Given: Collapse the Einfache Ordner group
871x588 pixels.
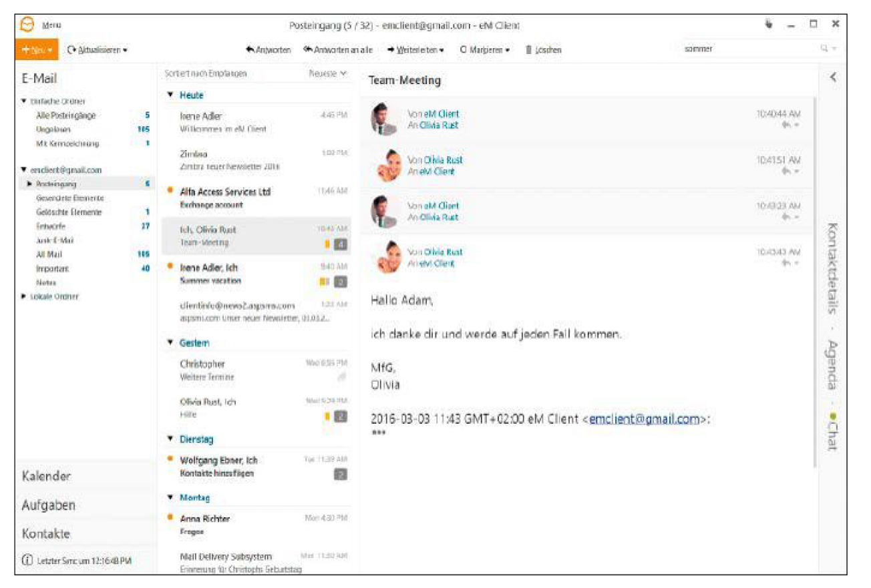Looking at the screenshot, I should pyautogui.click(x=24, y=101).
